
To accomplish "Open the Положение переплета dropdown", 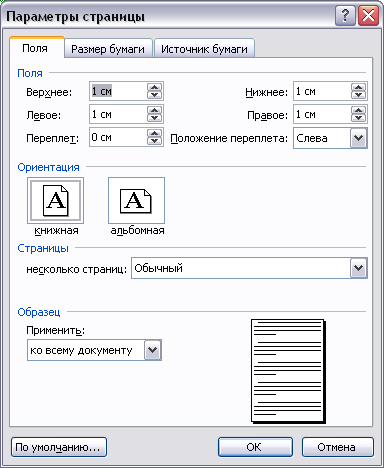I will tap(359, 138).
